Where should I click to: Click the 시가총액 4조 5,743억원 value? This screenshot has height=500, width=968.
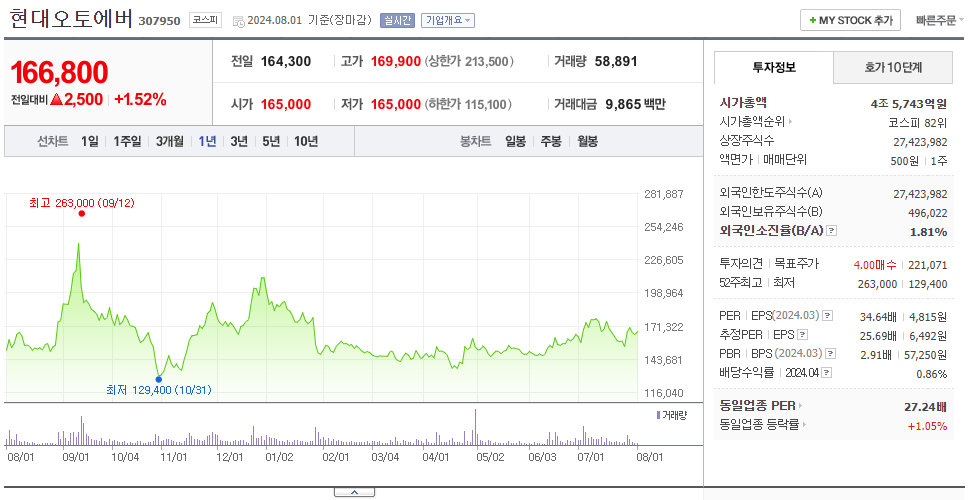point(909,104)
